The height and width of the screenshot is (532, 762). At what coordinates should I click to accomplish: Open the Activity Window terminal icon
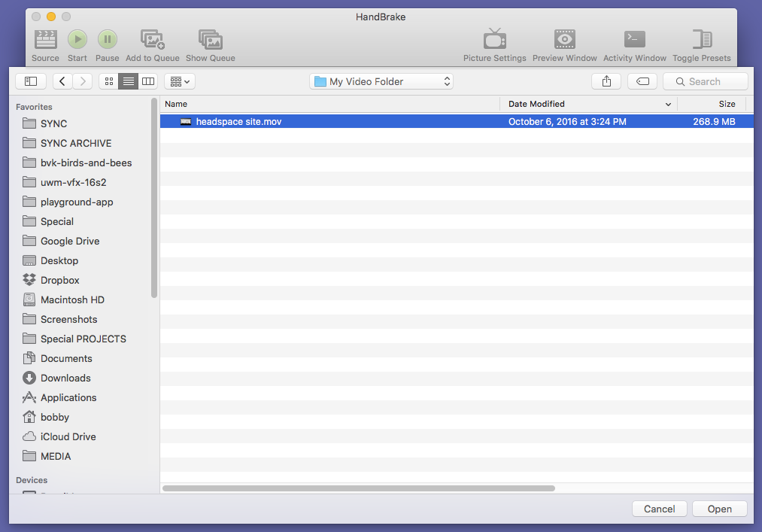(635, 39)
